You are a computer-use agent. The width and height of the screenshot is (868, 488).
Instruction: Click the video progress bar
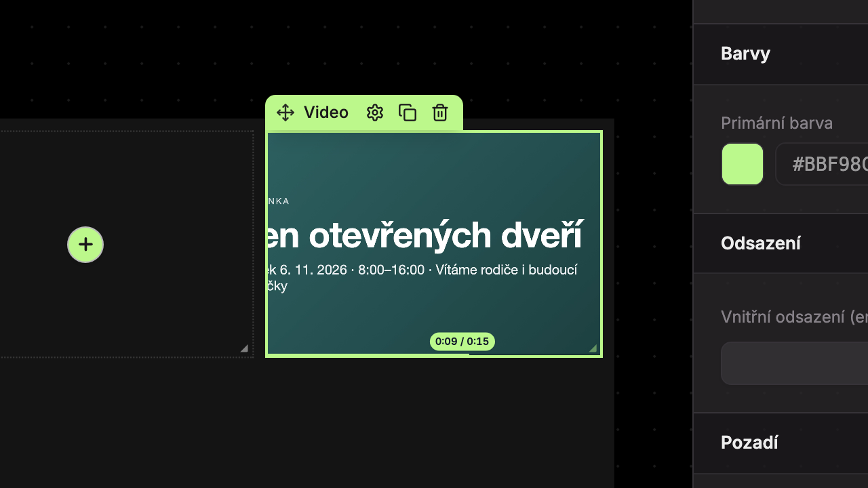click(x=434, y=354)
